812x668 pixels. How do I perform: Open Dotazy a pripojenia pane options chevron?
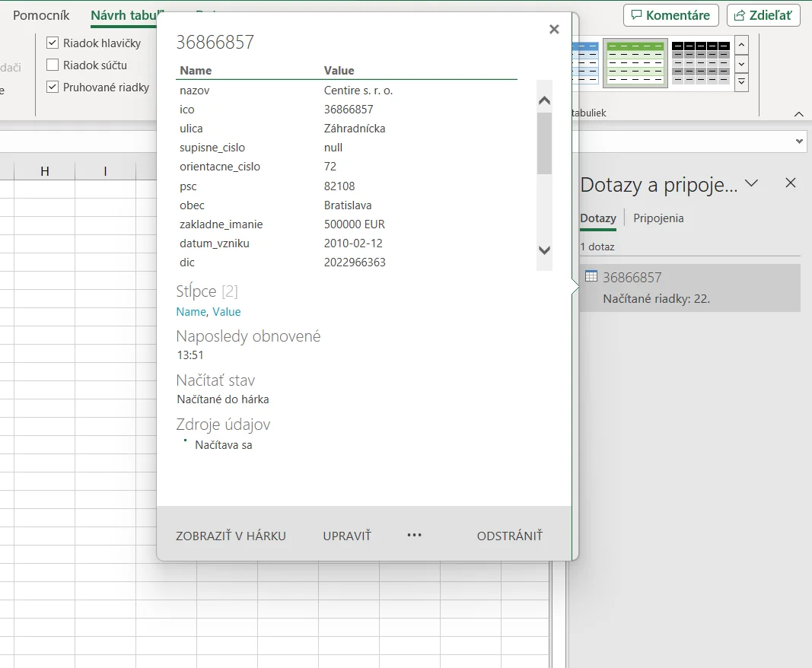(x=751, y=183)
